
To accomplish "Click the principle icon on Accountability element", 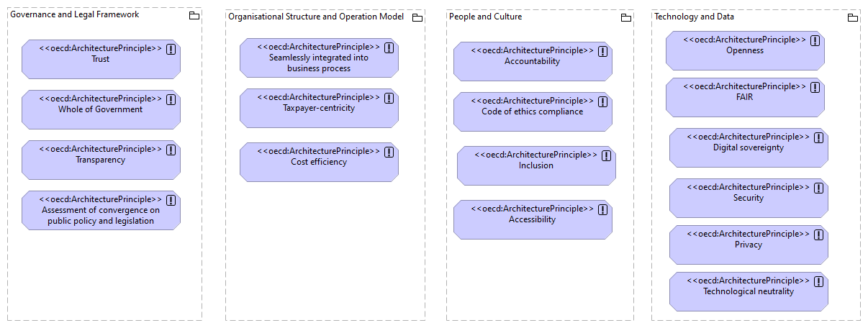I will pyautogui.click(x=603, y=51).
